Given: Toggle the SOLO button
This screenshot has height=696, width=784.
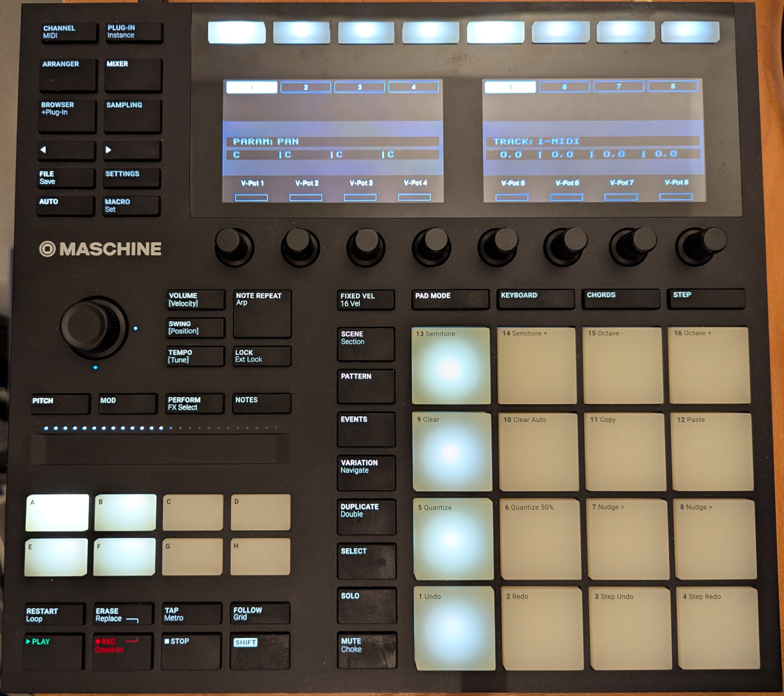Looking at the screenshot, I should click(x=367, y=606).
